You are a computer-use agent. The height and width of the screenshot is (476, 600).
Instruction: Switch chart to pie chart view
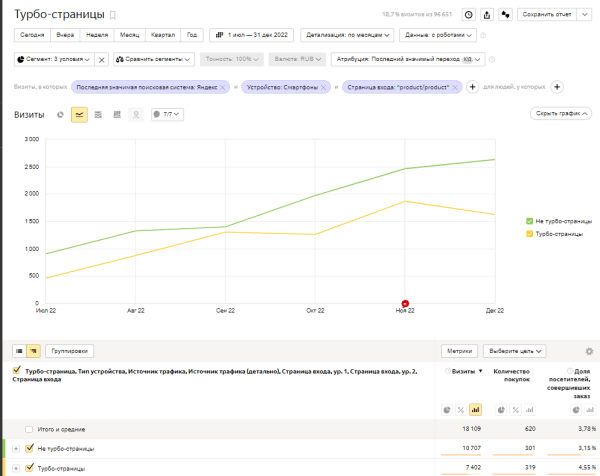pos(60,115)
